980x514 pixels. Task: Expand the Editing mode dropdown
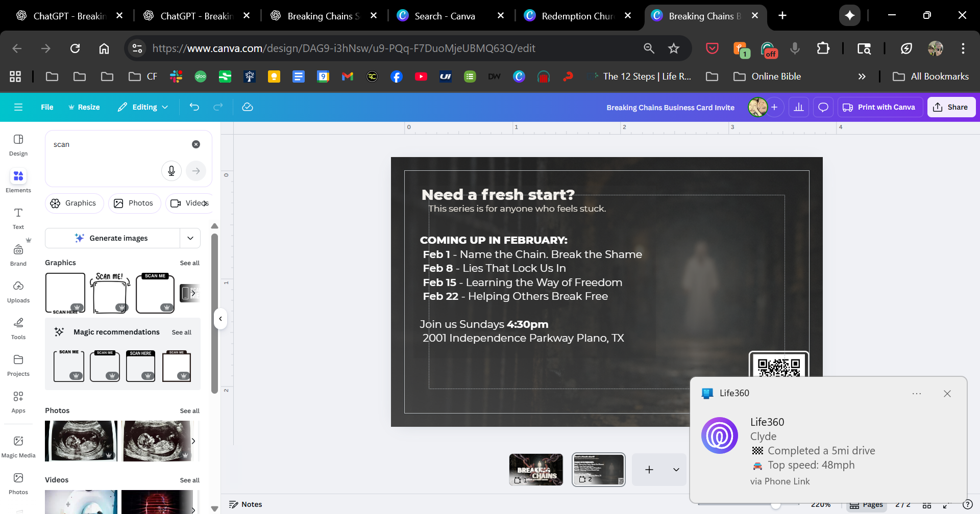click(x=143, y=107)
